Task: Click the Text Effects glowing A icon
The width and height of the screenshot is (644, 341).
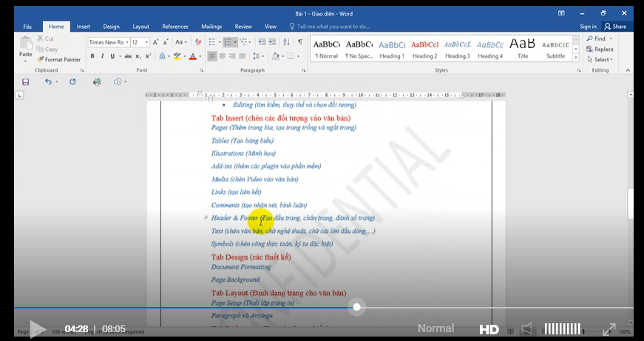Action: (x=163, y=56)
